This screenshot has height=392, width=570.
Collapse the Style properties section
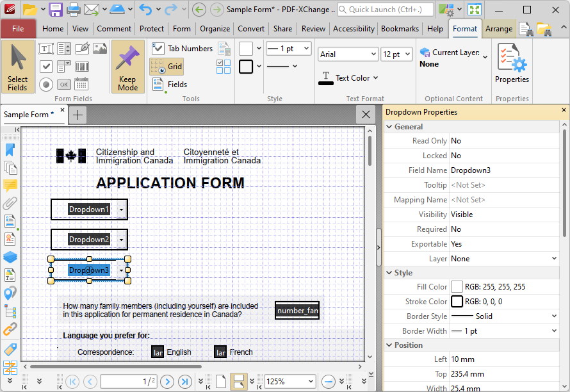pyautogui.click(x=389, y=273)
